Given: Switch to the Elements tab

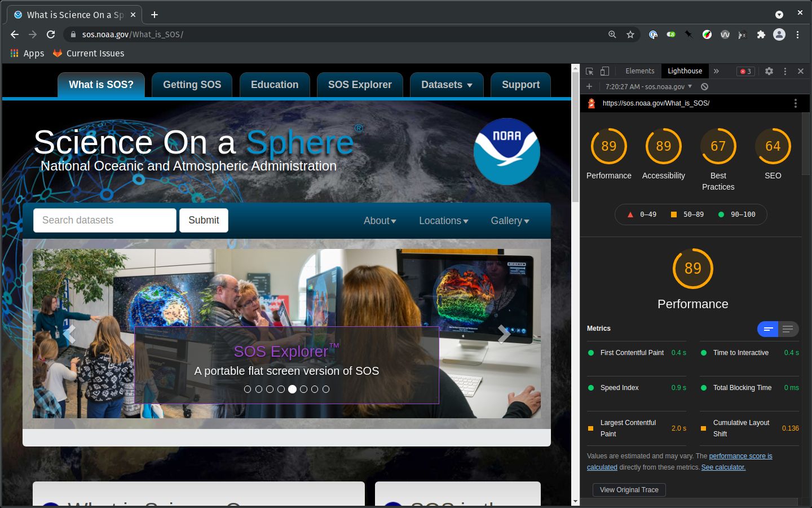Looking at the screenshot, I should click(640, 71).
